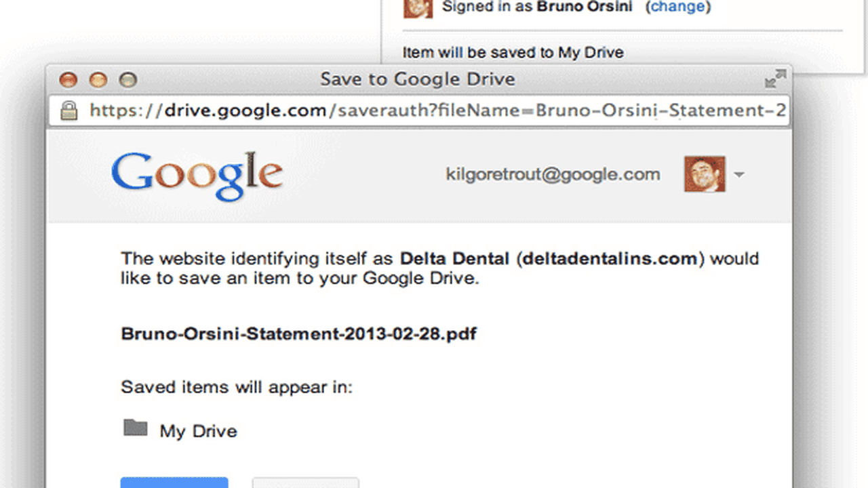This screenshot has height=488, width=868.
Task: Click the "change" link to switch account
Action: point(677,7)
